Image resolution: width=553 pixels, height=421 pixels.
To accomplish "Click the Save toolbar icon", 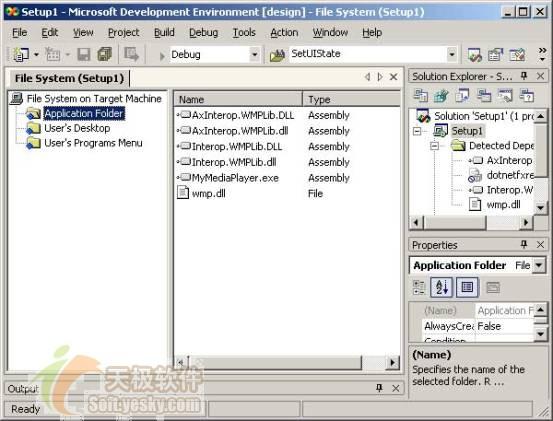I will coord(84,55).
